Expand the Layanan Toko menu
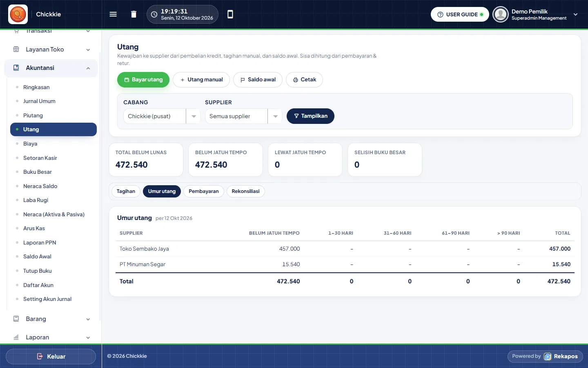The width and height of the screenshot is (588, 368). (88, 50)
